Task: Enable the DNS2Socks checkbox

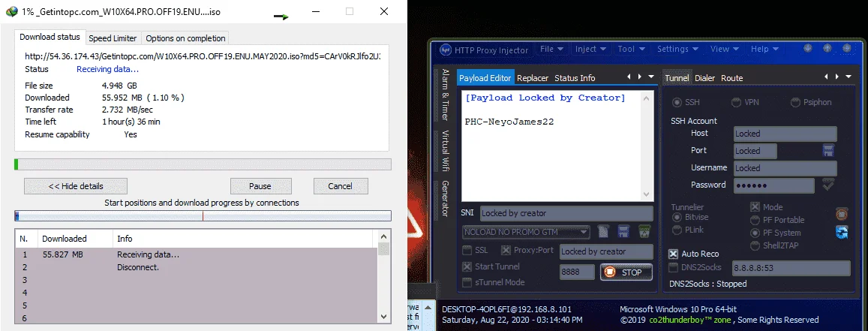Action: click(x=673, y=268)
